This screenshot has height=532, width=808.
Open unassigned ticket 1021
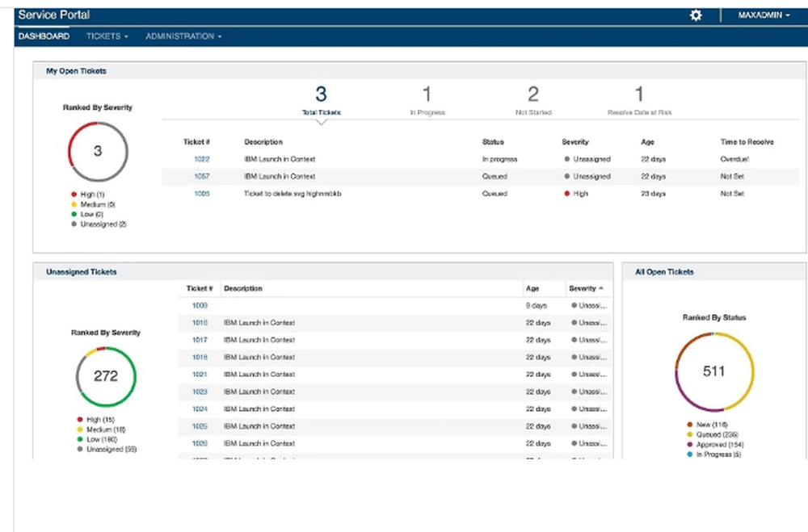(x=200, y=375)
